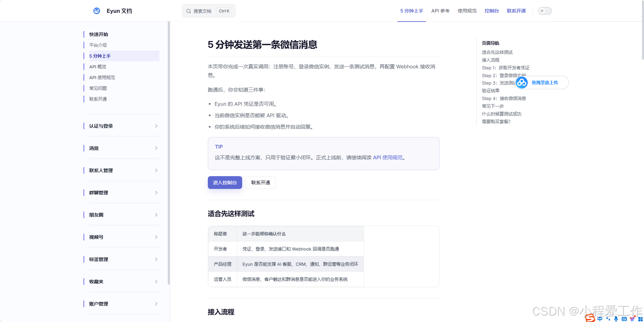Open the Sogou toolbox grid icon

pyautogui.click(x=640, y=319)
